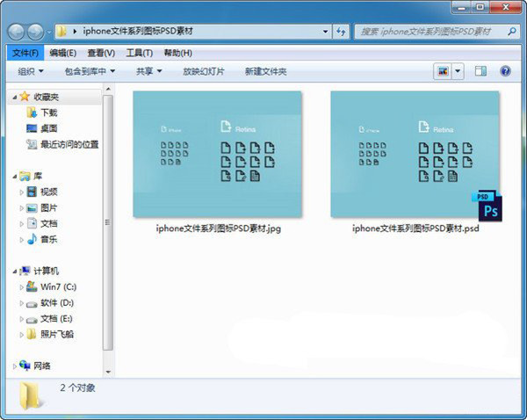Open the view options dropdown arrow
This screenshot has height=420, width=527.
tap(458, 71)
